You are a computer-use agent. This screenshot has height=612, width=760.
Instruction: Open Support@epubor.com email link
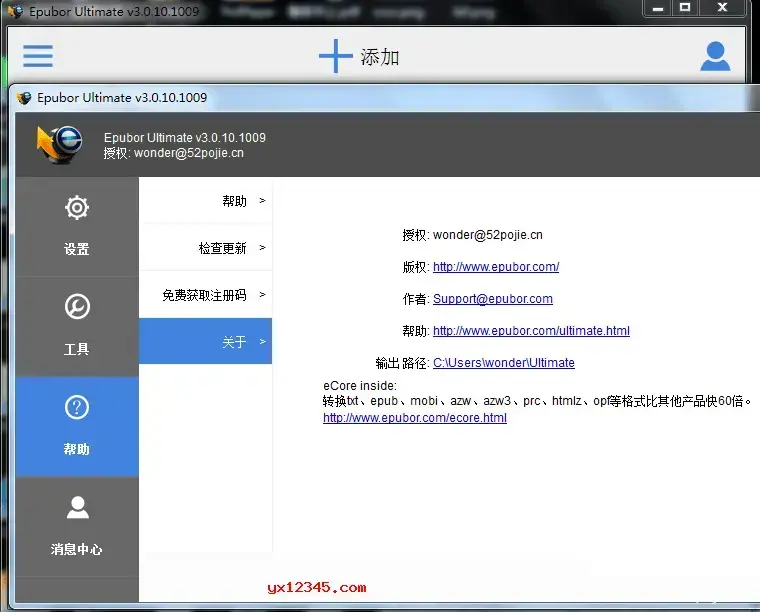[x=492, y=298]
